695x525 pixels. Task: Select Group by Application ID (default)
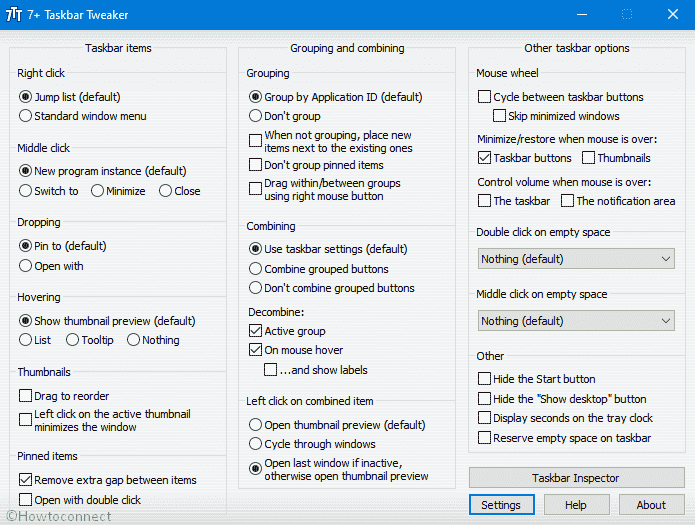[x=255, y=97]
